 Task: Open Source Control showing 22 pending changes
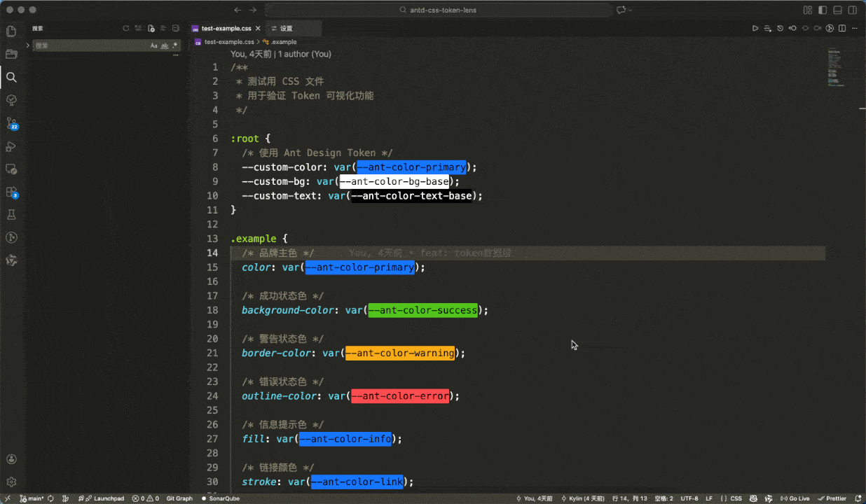(11, 125)
